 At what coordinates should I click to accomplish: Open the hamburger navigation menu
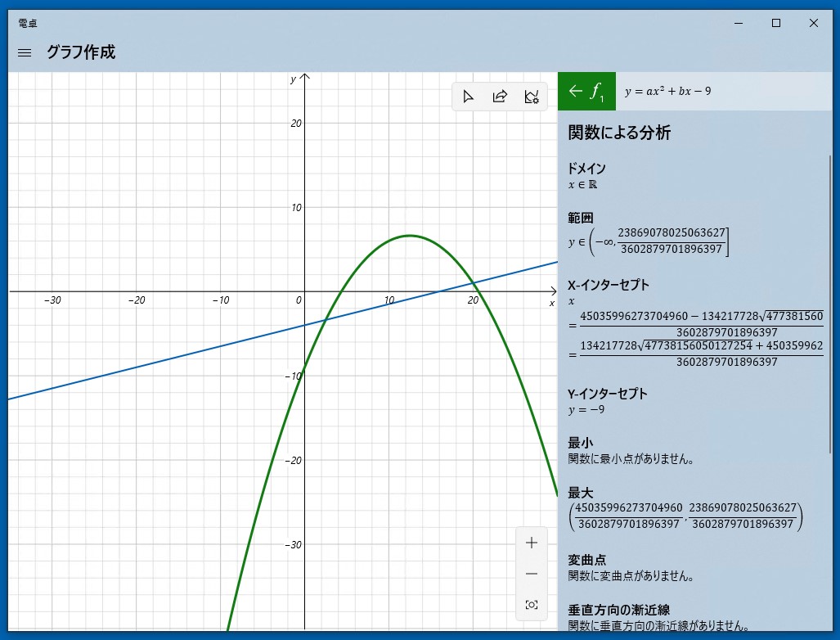tap(24, 52)
